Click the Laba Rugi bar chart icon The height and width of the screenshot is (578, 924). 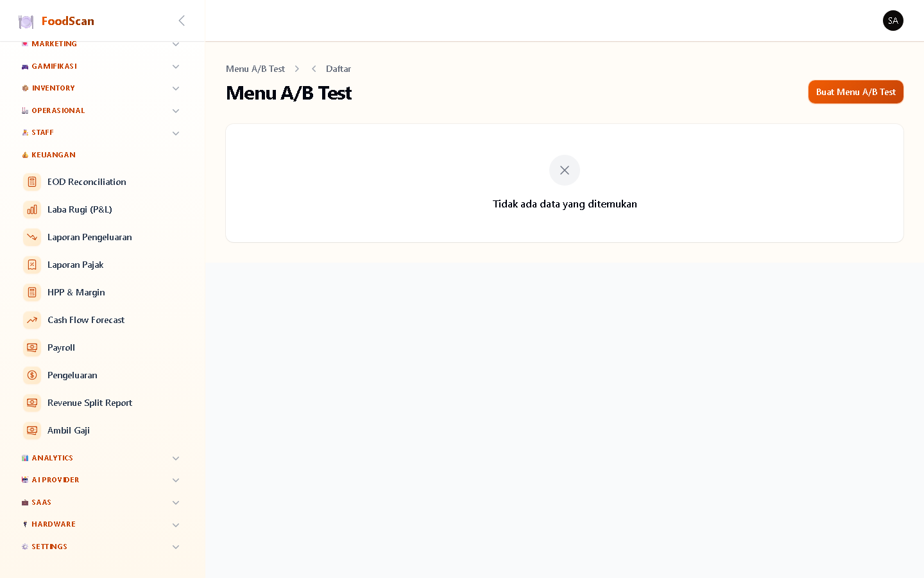pyautogui.click(x=32, y=209)
